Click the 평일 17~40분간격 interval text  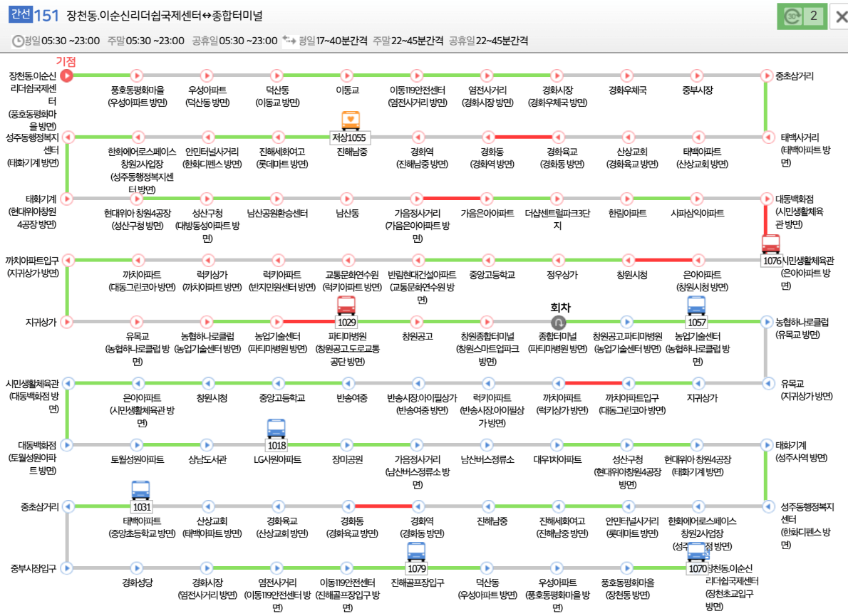point(333,41)
